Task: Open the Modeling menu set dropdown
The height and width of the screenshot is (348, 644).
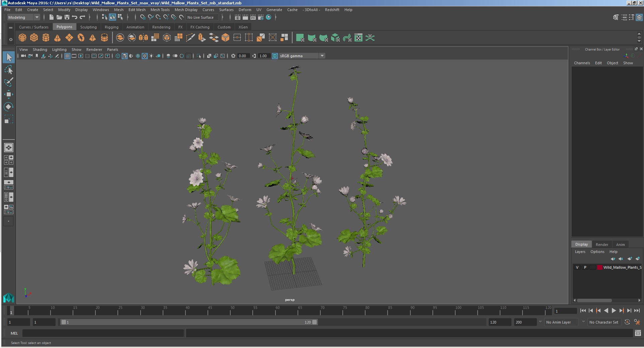Action: (x=23, y=17)
